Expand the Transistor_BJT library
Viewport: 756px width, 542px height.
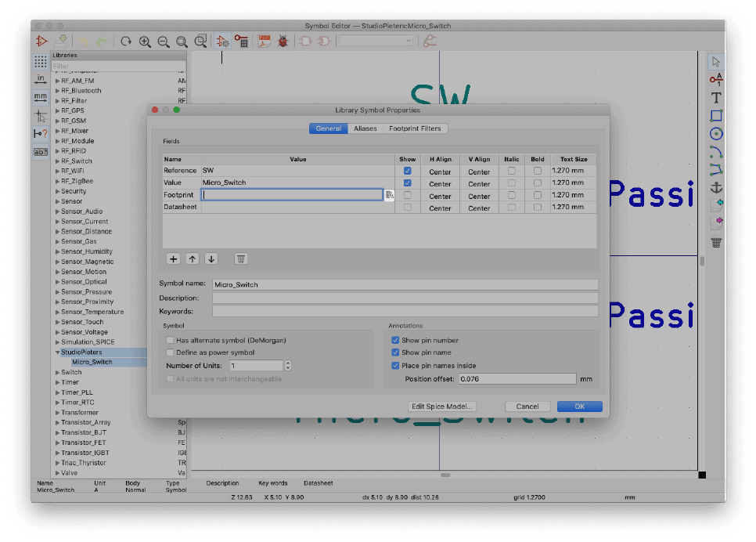tap(57, 432)
